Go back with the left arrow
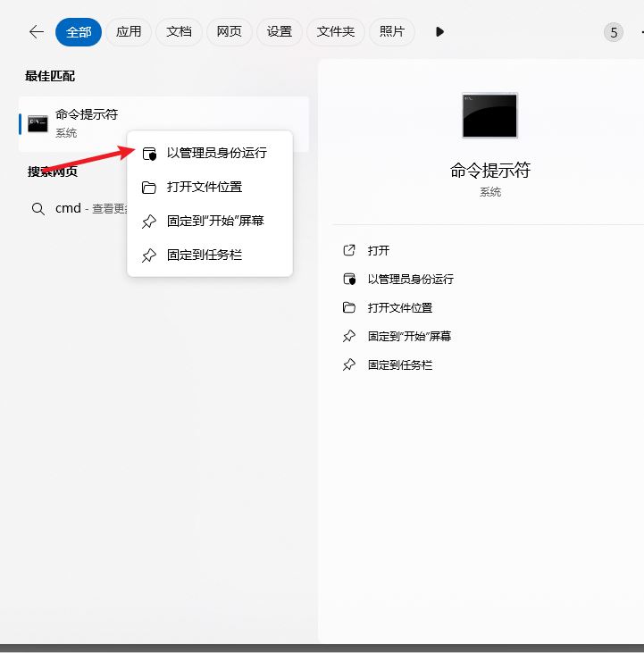 tap(37, 32)
